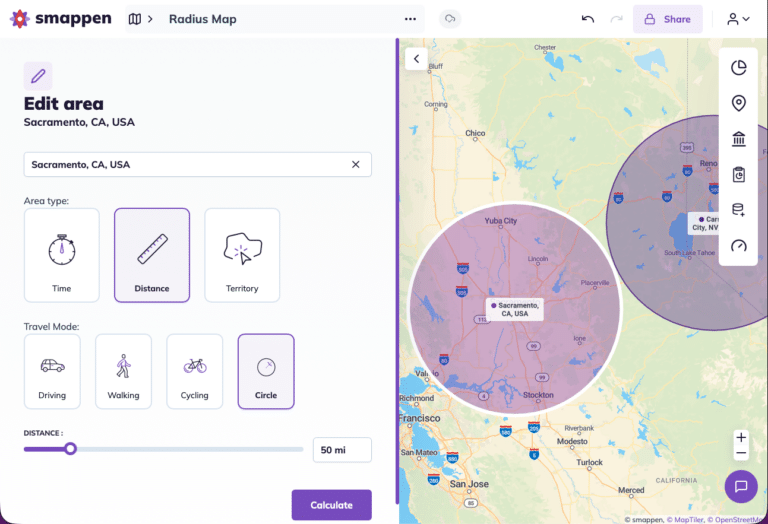This screenshot has height=524, width=768.
Task: Open the add database tool
Action: pos(739,210)
